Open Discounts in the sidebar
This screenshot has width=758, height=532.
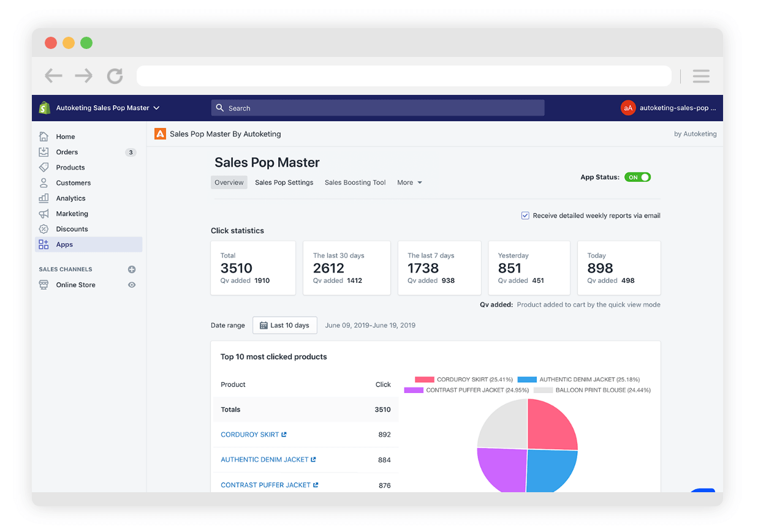pyautogui.click(x=72, y=229)
